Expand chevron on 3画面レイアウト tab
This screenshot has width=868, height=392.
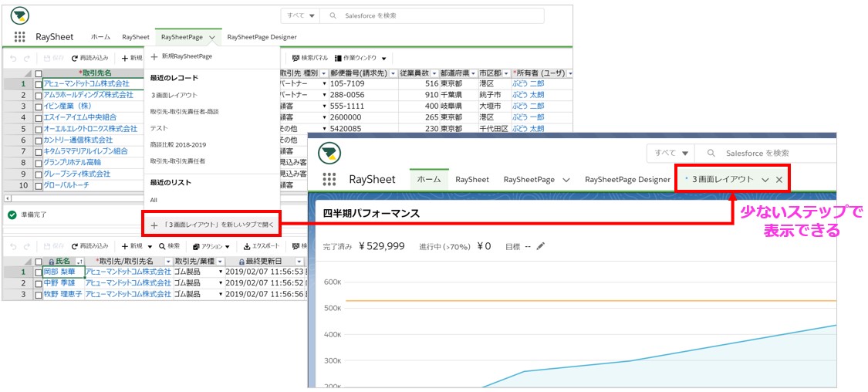tap(765, 180)
